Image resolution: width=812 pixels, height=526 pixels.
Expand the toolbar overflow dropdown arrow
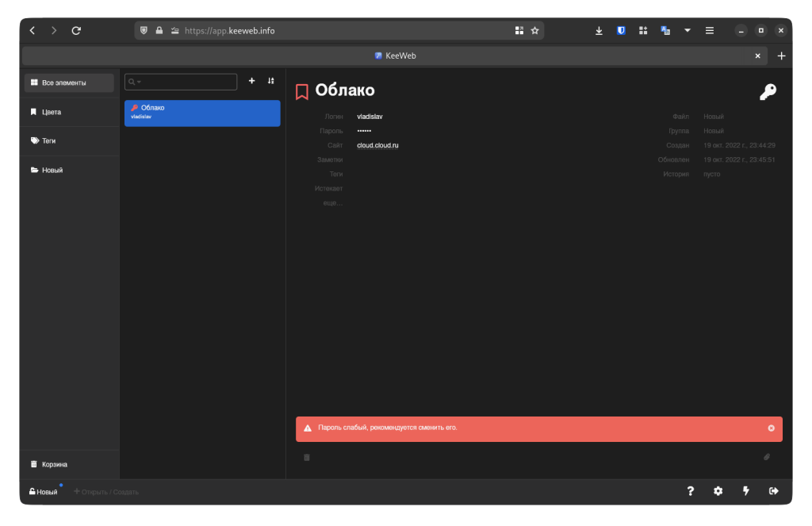click(688, 31)
